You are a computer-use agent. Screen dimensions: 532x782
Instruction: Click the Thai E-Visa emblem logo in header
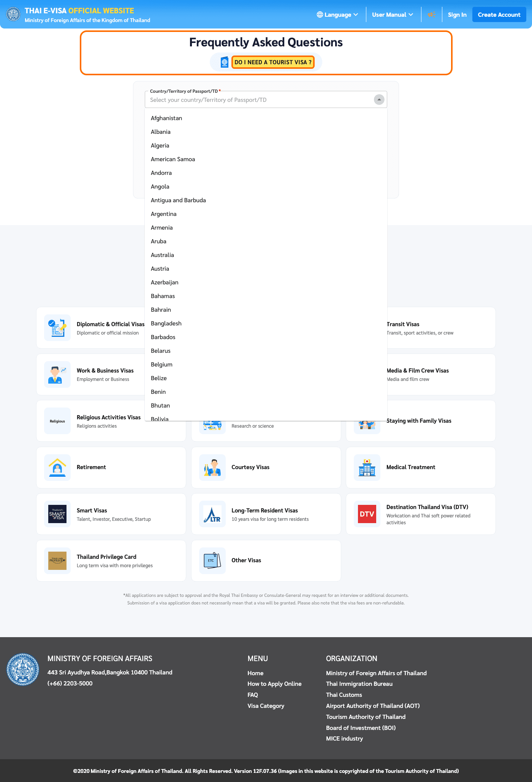(x=13, y=14)
